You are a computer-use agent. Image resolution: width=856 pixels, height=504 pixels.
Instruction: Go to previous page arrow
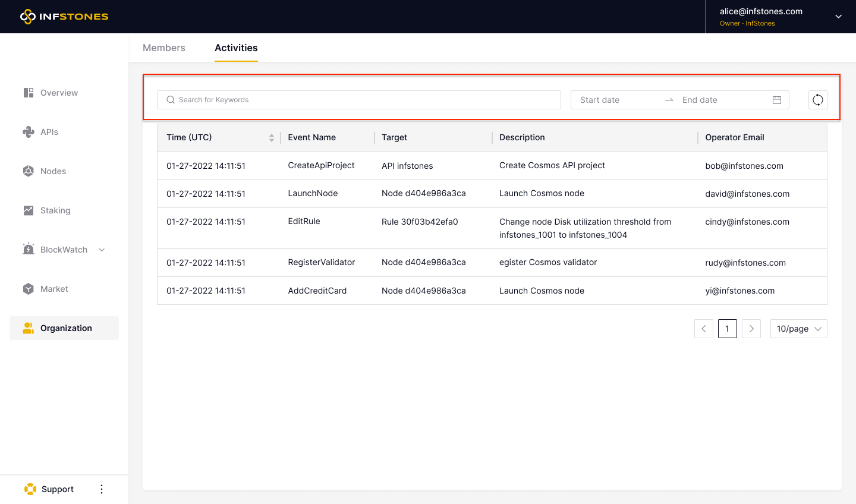pos(704,329)
